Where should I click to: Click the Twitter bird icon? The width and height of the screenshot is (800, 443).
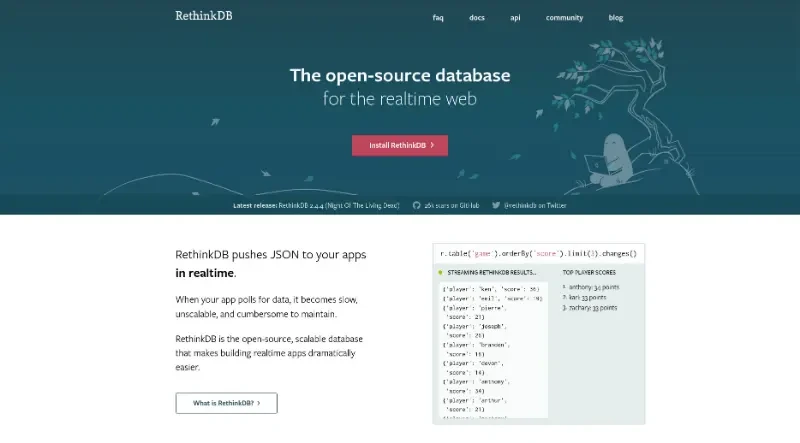click(x=496, y=206)
